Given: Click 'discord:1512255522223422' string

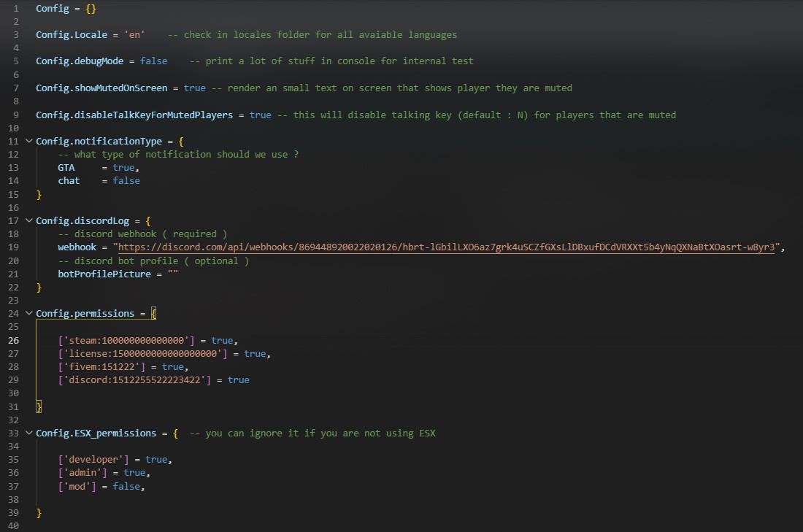Looking at the screenshot, I should point(134,380).
